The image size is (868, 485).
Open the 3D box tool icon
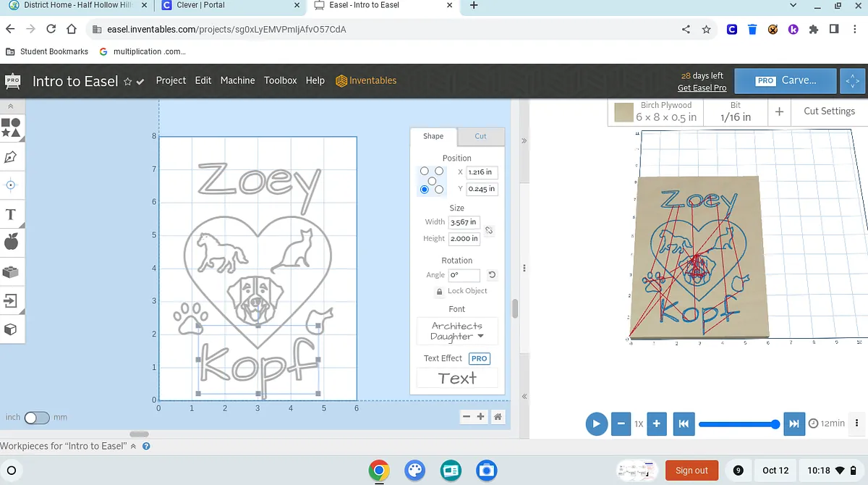coord(11,329)
